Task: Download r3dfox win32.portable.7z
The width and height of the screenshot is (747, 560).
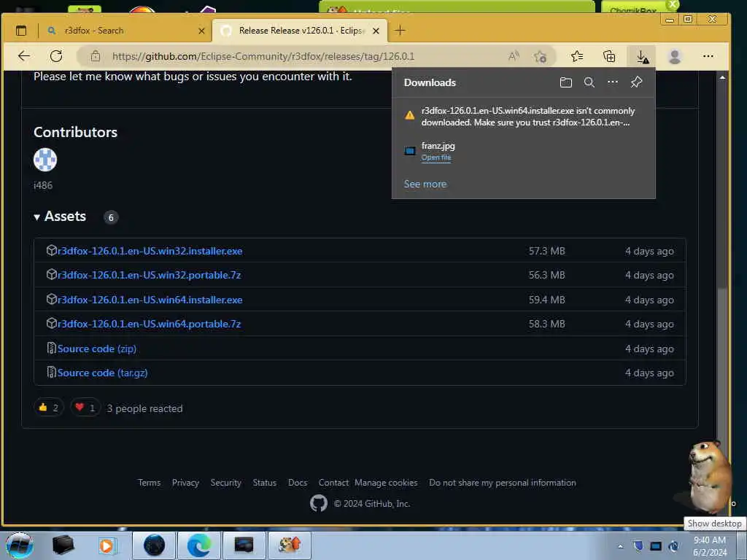Action: pyautogui.click(x=149, y=275)
